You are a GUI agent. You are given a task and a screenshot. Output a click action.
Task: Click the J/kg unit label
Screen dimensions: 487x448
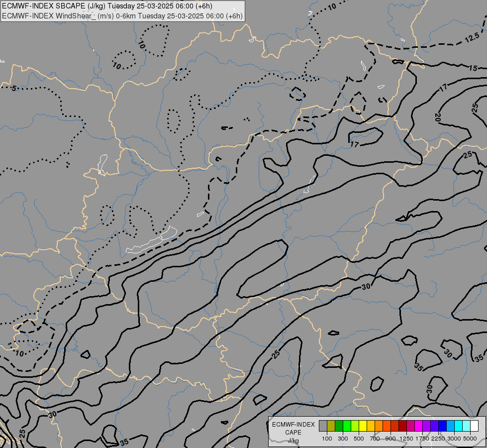(293, 441)
